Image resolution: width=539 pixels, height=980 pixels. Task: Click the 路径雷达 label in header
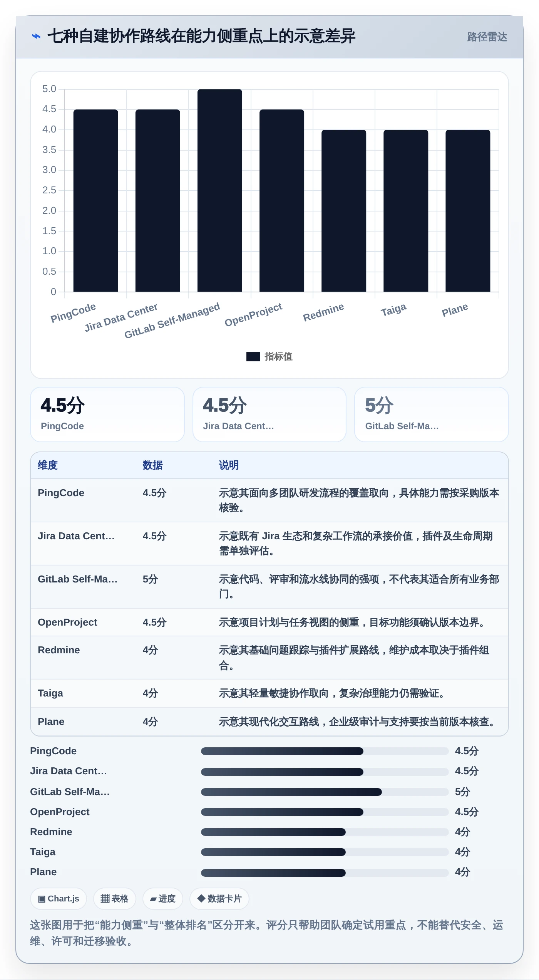tap(487, 37)
